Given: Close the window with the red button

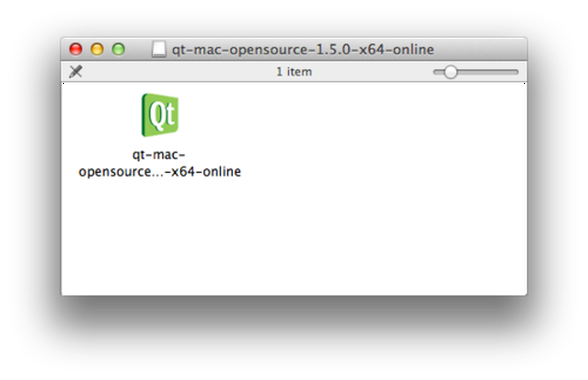Looking at the screenshot, I should tap(76, 49).
